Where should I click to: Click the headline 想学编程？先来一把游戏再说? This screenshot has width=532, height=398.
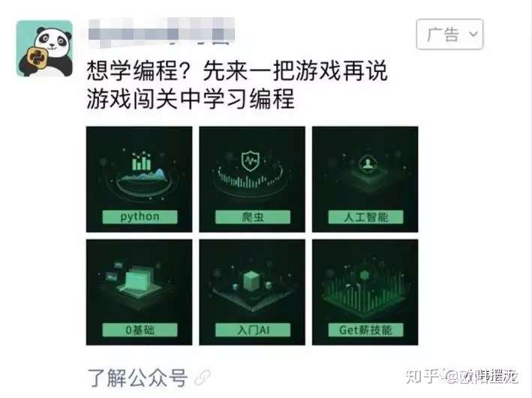click(x=237, y=71)
